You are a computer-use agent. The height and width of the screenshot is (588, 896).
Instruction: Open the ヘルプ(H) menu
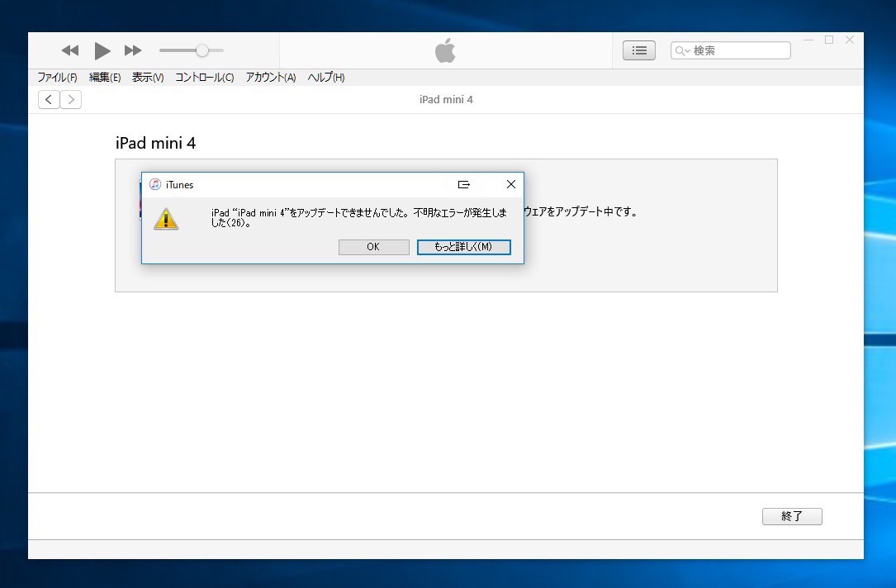point(326,77)
